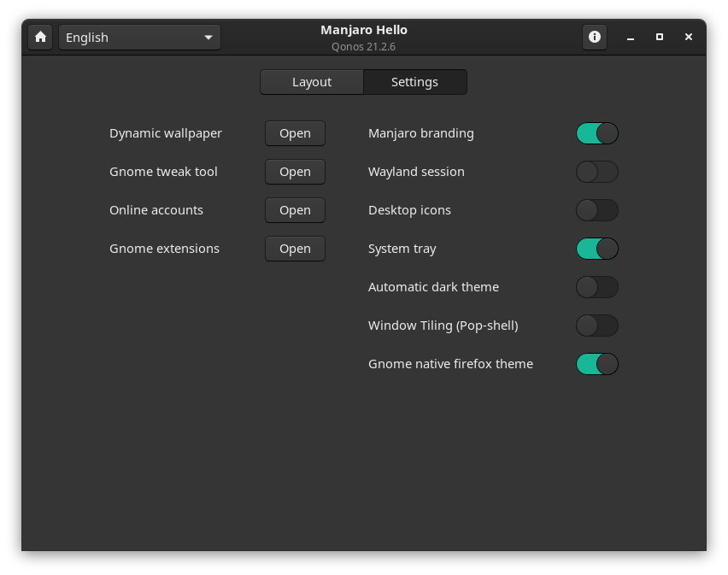This screenshot has height=575, width=728.
Task: Enable Automatic dark theme
Action: click(x=597, y=287)
